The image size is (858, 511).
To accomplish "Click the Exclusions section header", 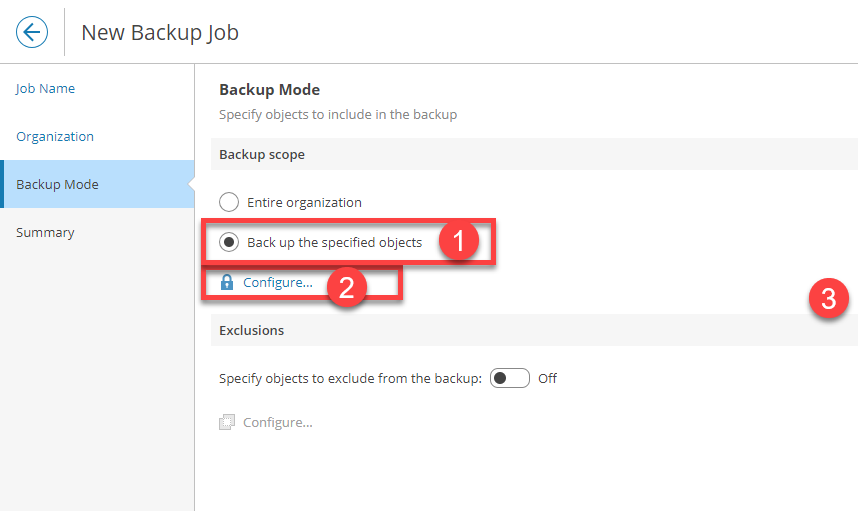I will coord(251,330).
